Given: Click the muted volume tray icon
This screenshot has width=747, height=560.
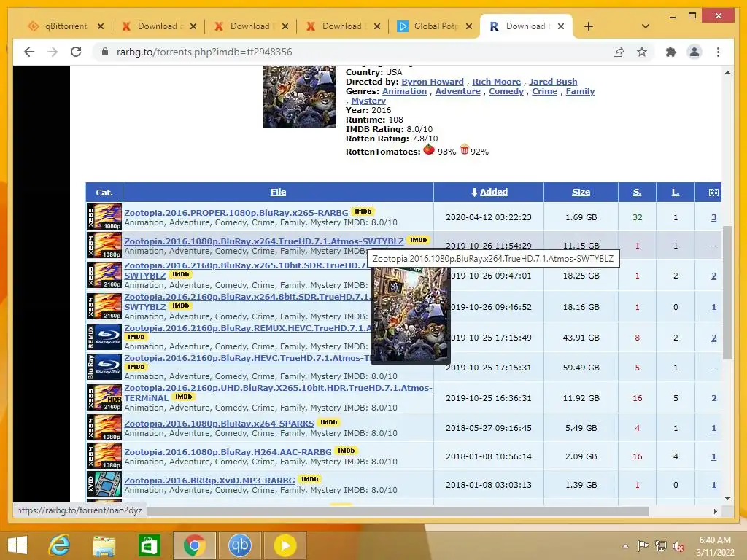Looking at the screenshot, I should pyautogui.click(x=678, y=546).
